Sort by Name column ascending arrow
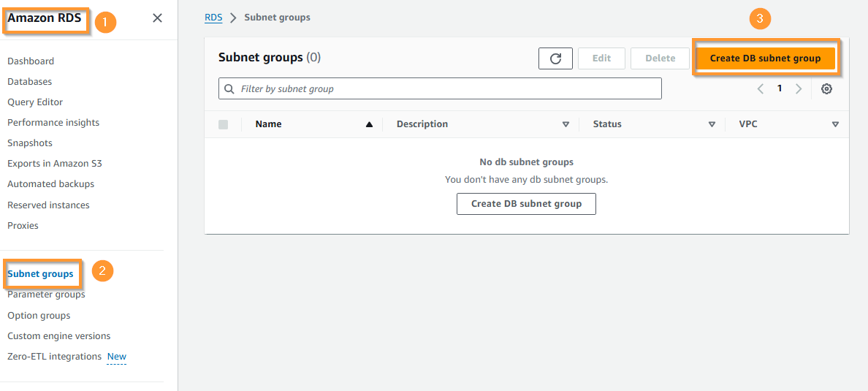The image size is (868, 391). (x=369, y=124)
